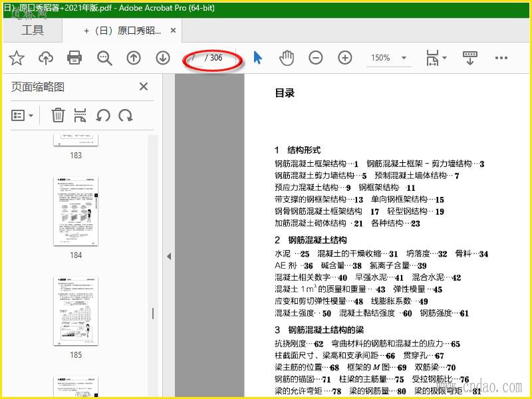
Task: Click the cloud upload icon
Action: (x=46, y=58)
